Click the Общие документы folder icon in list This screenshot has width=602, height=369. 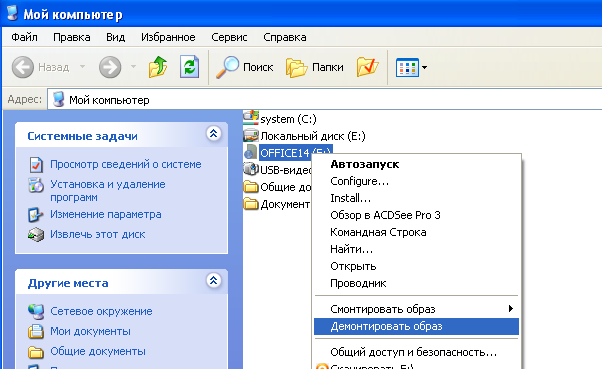pos(251,187)
